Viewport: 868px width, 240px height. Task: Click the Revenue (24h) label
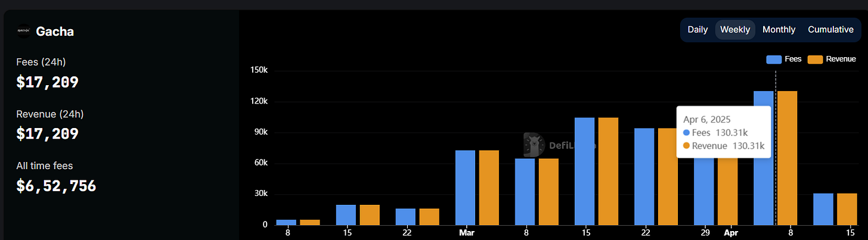[x=50, y=114]
